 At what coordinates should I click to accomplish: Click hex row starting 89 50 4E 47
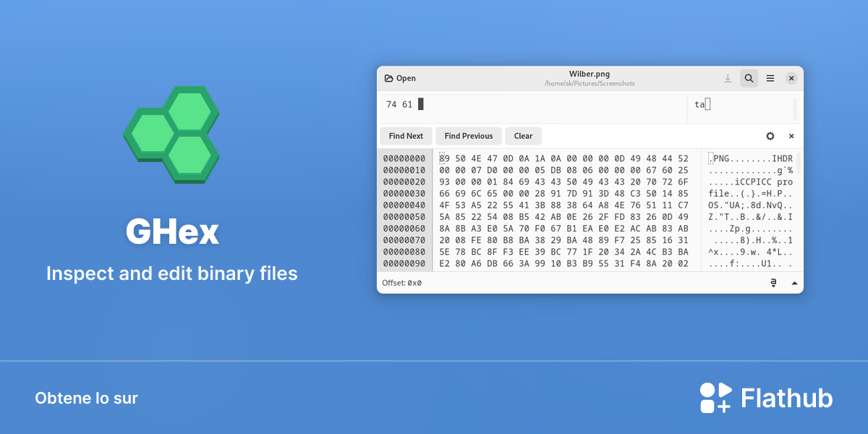pyautogui.click(x=564, y=158)
